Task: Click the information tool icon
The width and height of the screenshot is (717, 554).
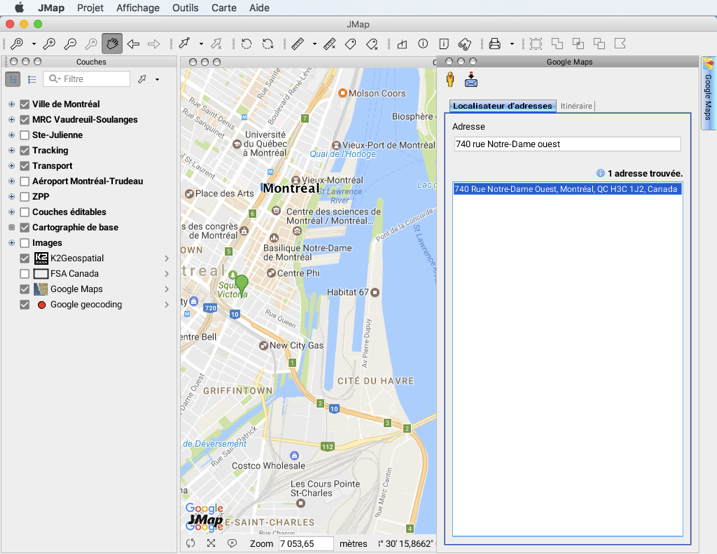Action: (423, 44)
